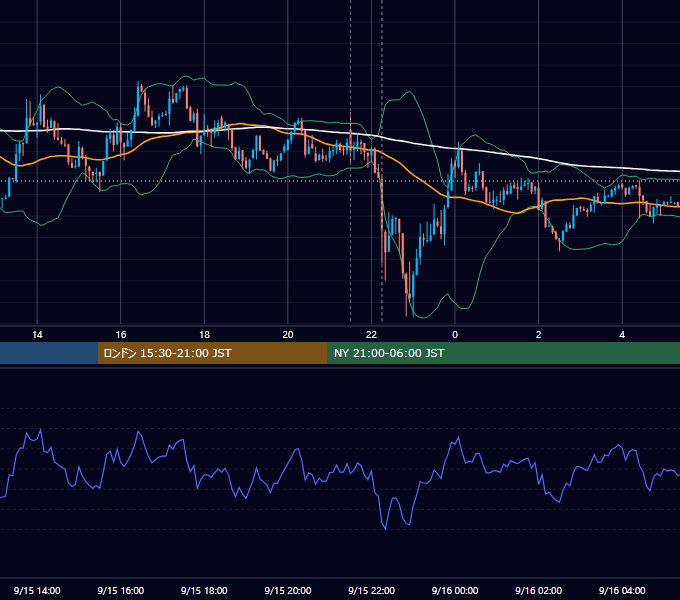Click the blue session bar before ロンドン
The height and width of the screenshot is (600, 680).
[x=49, y=353]
